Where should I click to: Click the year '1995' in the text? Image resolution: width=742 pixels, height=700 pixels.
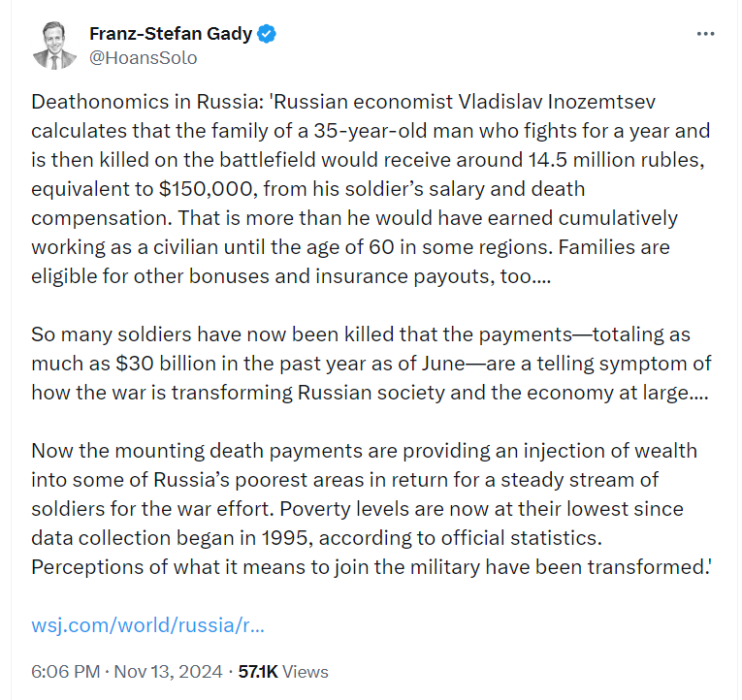click(285, 538)
